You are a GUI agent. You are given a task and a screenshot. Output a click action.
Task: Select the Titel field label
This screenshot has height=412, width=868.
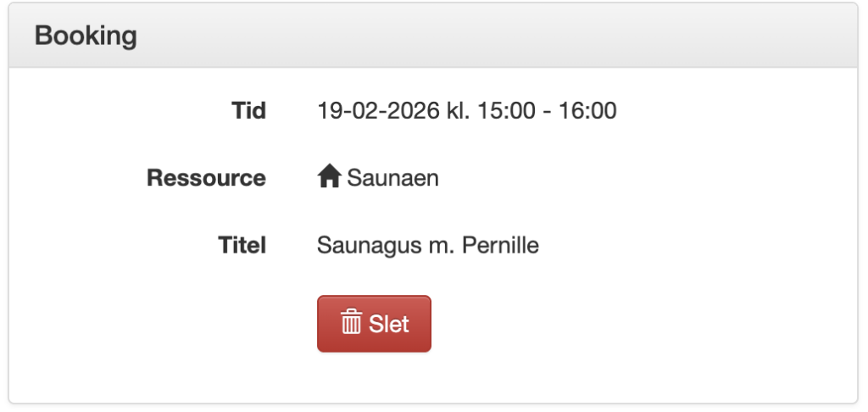point(242,246)
